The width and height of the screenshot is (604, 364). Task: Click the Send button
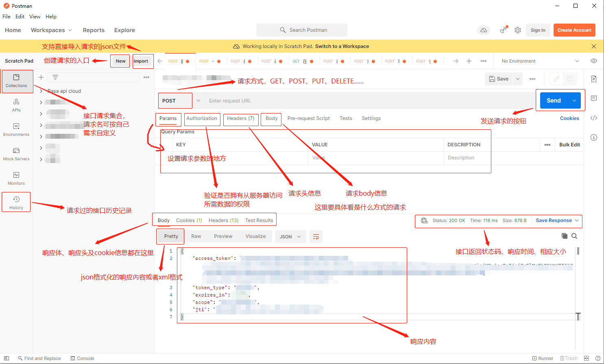coord(554,100)
